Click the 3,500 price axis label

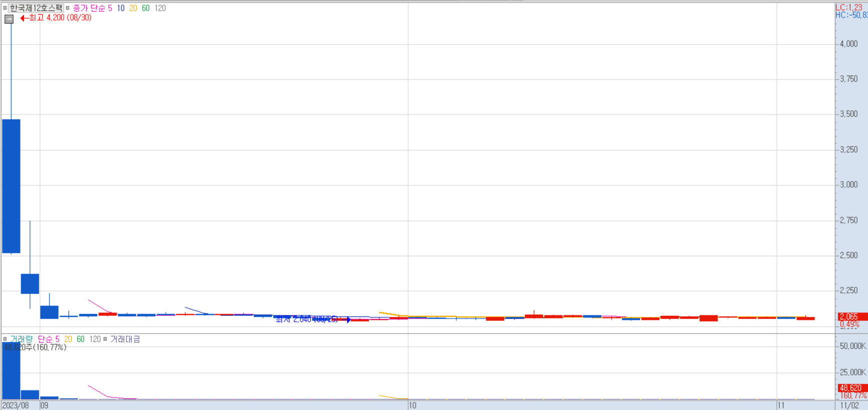coord(848,114)
